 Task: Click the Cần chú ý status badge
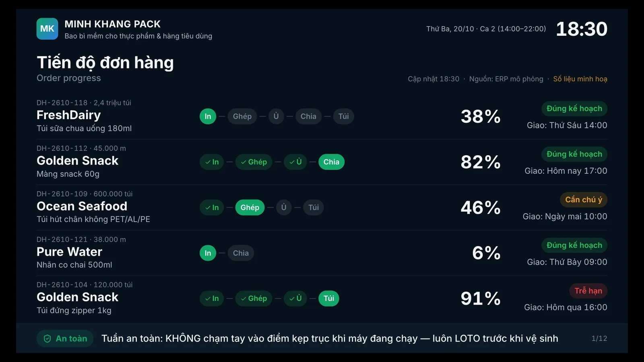pyautogui.click(x=584, y=200)
